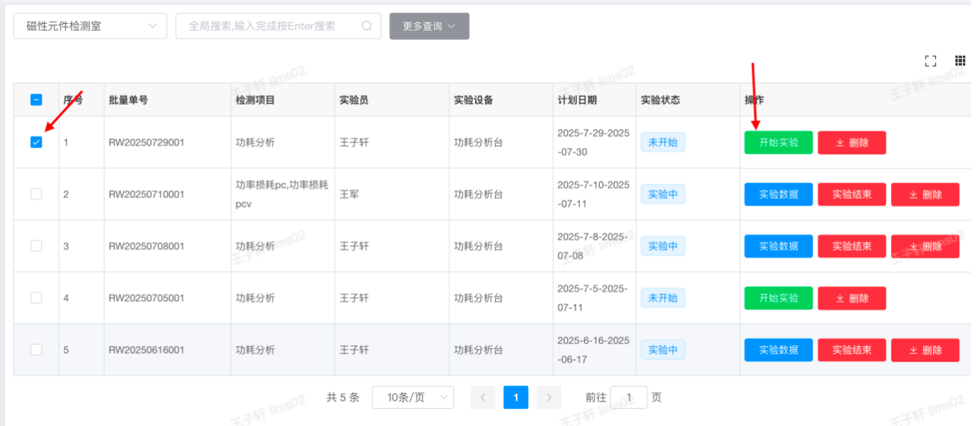
Task: Expand the 更多查询 dropdown button
Action: (x=429, y=26)
